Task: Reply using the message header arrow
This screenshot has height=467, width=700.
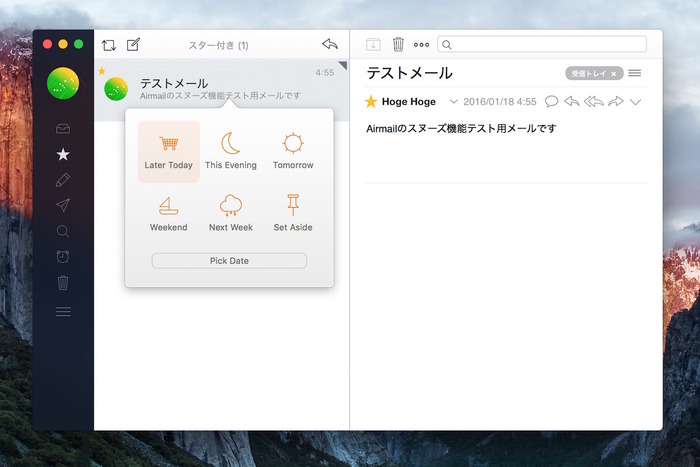Action: point(572,101)
